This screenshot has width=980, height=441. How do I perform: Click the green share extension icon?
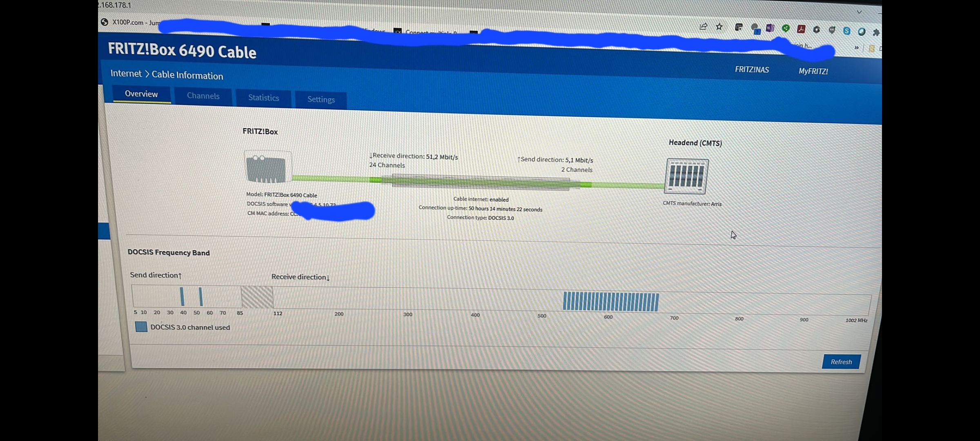pyautogui.click(x=786, y=29)
